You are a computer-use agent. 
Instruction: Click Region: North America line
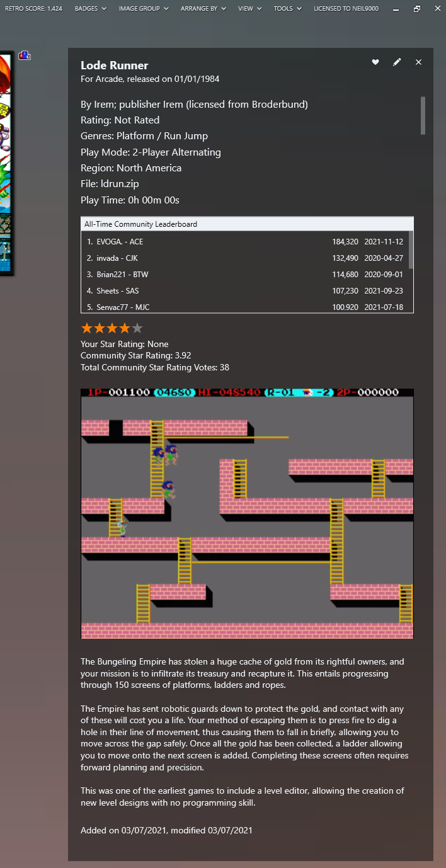click(131, 168)
